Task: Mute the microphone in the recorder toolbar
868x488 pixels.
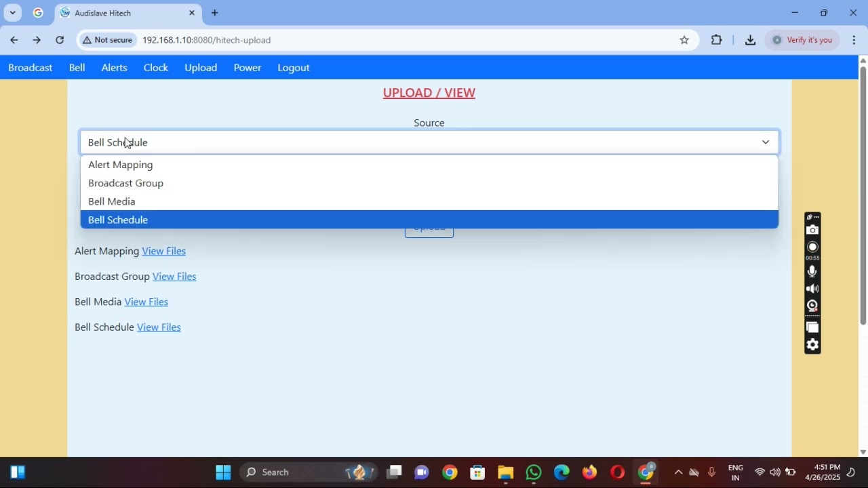Action: pyautogui.click(x=812, y=272)
